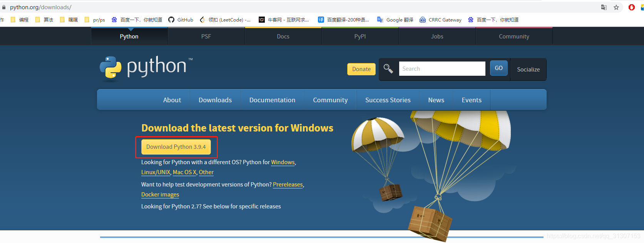Click the Donate button
644x243 pixels.
(361, 69)
